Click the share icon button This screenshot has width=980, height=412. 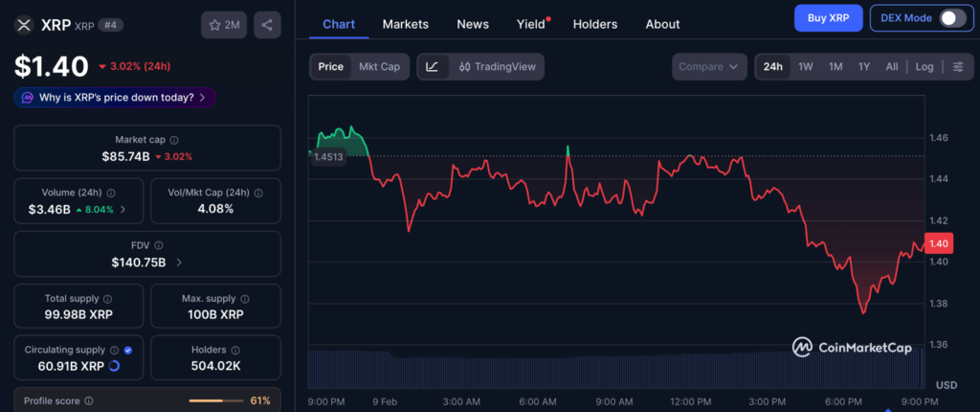(266, 25)
